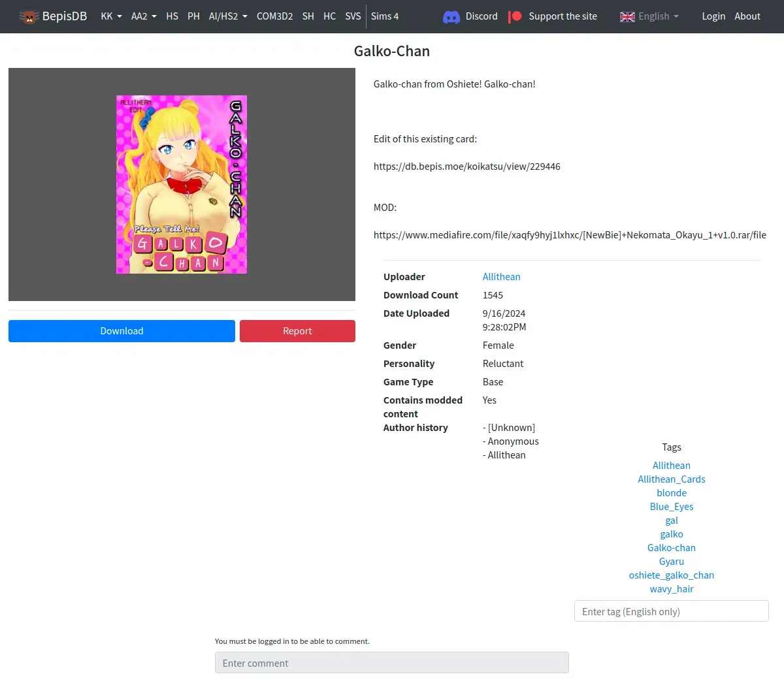This screenshot has width=784, height=687.
Task: Click Support the site link
Action: [x=563, y=16]
